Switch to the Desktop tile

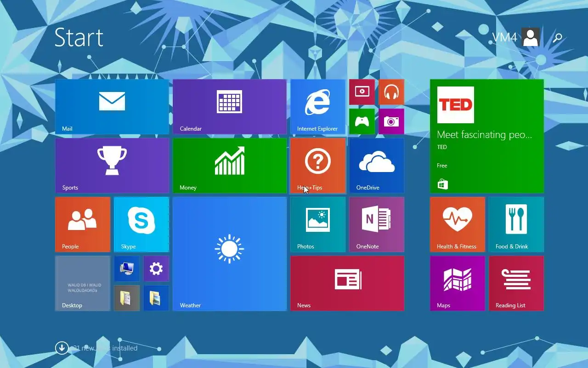point(83,283)
